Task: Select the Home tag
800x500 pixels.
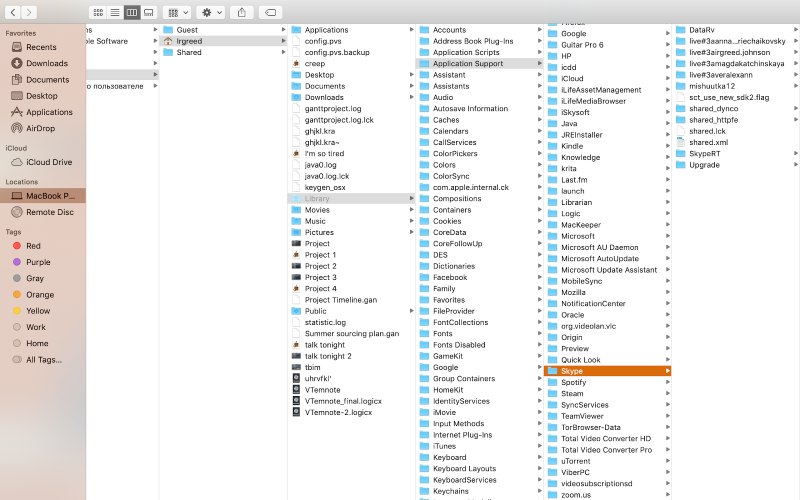Action: [x=37, y=344]
